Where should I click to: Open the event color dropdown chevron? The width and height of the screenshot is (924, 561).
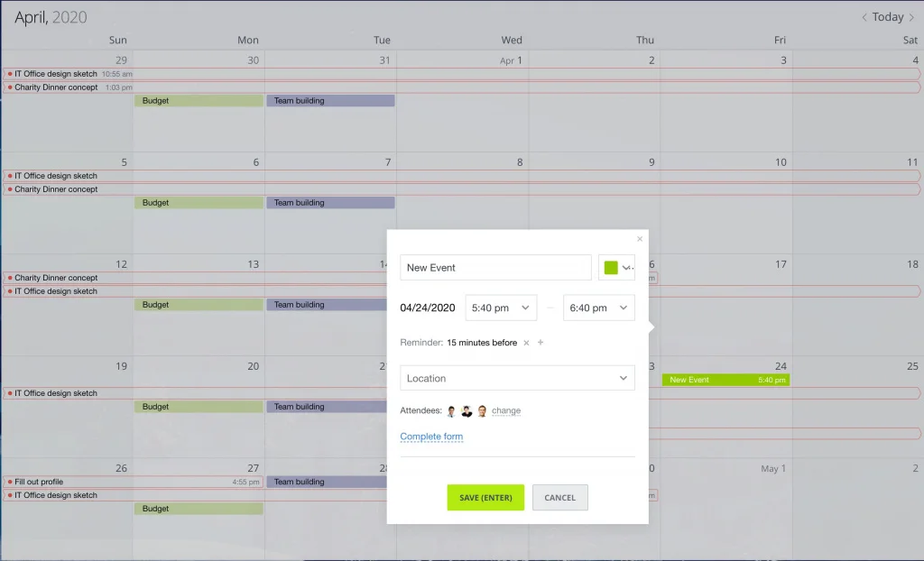[626, 267]
